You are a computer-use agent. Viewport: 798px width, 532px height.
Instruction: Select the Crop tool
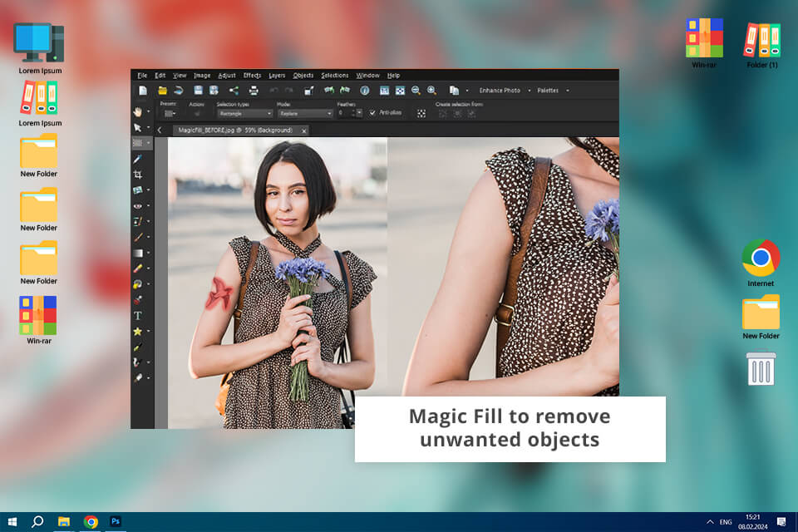coord(137,175)
